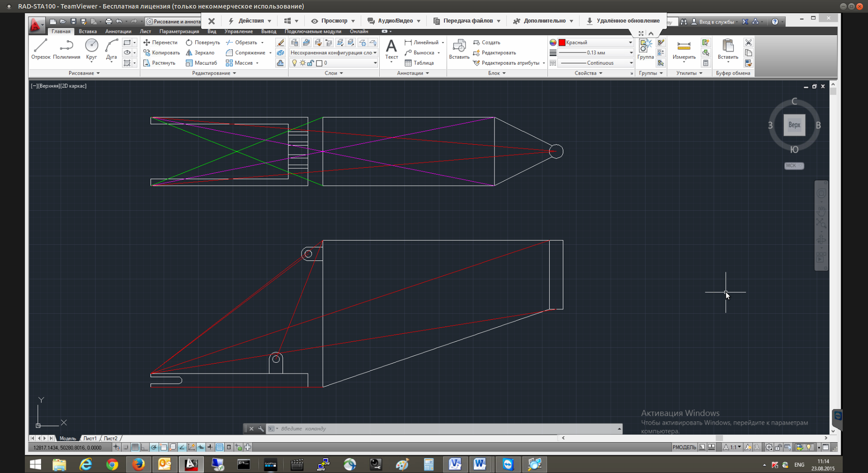Click the Перенести (Move) tool
The height and width of the screenshot is (473, 868).
pos(160,43)
